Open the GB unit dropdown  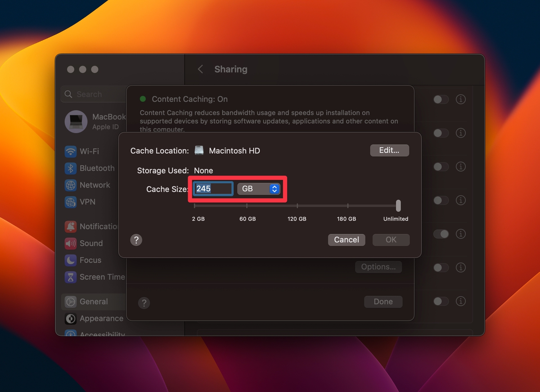point(259,189)
